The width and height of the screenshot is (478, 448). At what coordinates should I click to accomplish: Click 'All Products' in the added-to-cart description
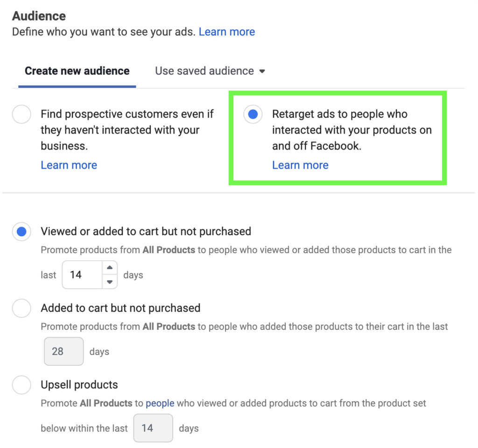click(168, 327)
